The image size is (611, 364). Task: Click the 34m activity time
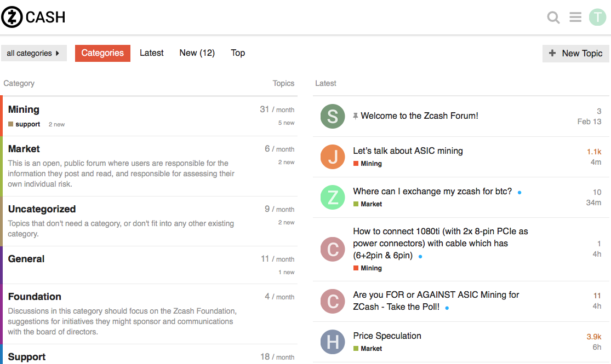(x=593, y=203)
